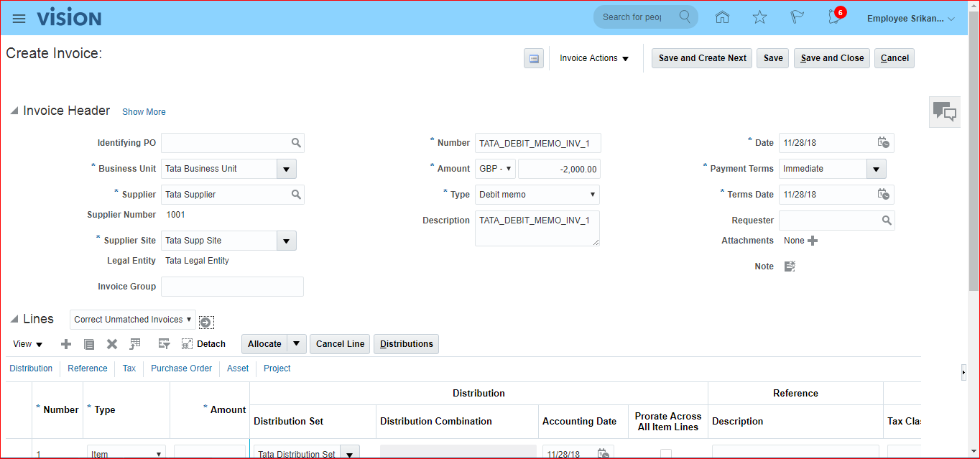Open the Favorites star icon

759,17
